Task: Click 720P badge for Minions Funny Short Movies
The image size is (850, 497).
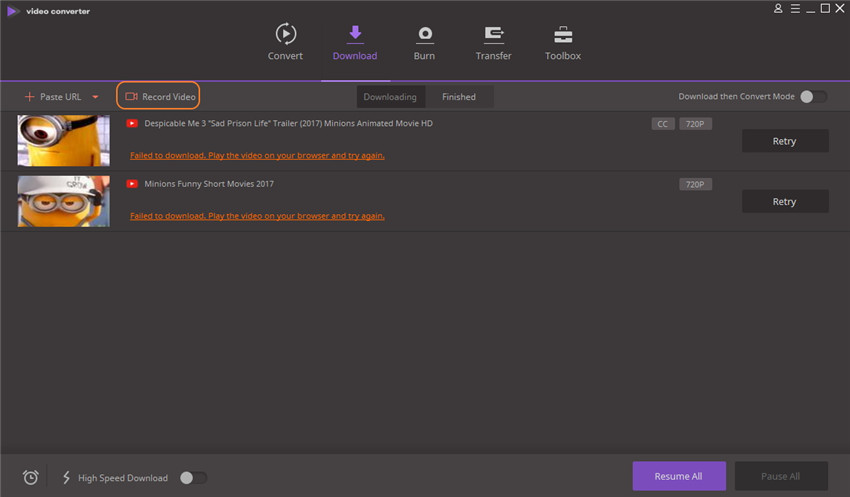Action: click(x=695, y=184)
